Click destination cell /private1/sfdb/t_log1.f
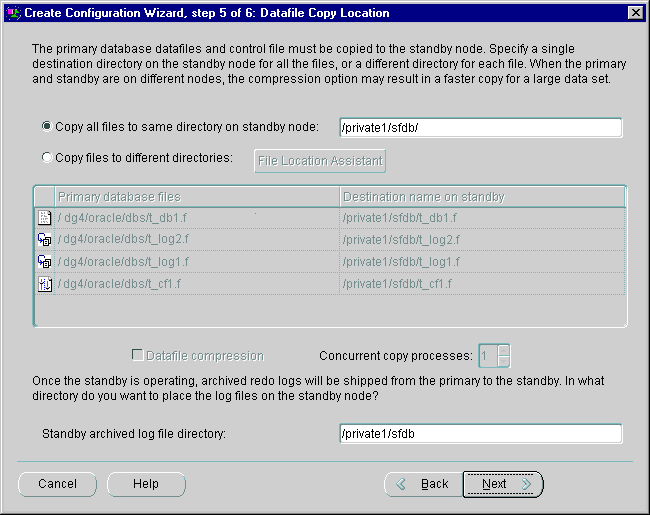The width and height of the screenshot is (650, 515). pyautogui.click(x=483, y=262)
